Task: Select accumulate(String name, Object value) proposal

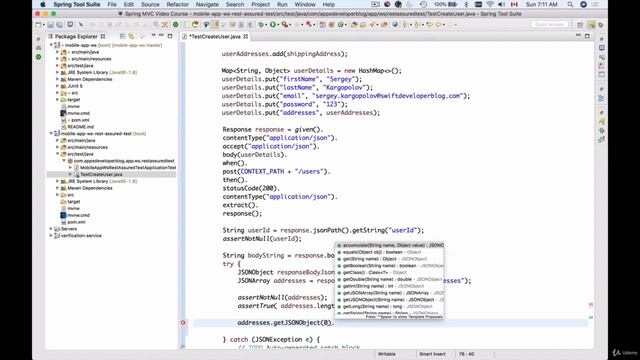Action: [389, 245]
